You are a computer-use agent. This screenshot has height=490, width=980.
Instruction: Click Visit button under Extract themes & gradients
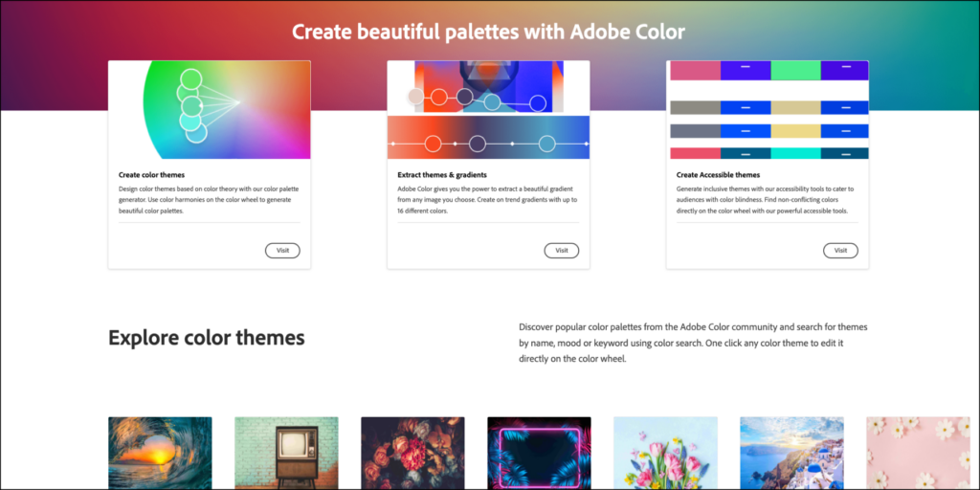click(x=561, y=251)
